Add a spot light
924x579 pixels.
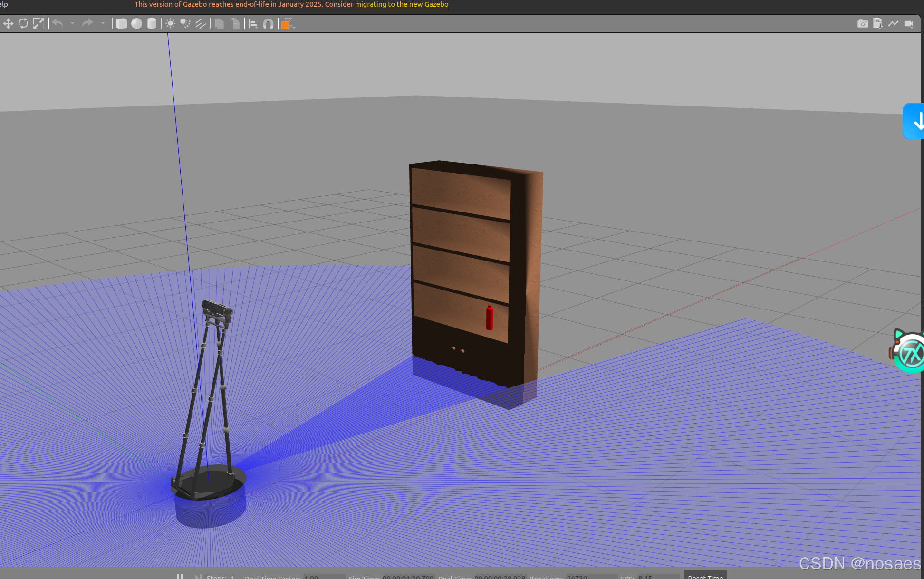click(x=185, y=24)
